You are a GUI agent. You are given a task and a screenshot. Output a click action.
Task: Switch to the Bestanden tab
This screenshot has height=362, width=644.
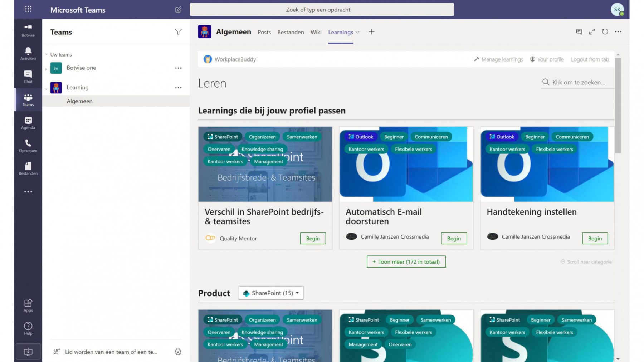point(291,32)
